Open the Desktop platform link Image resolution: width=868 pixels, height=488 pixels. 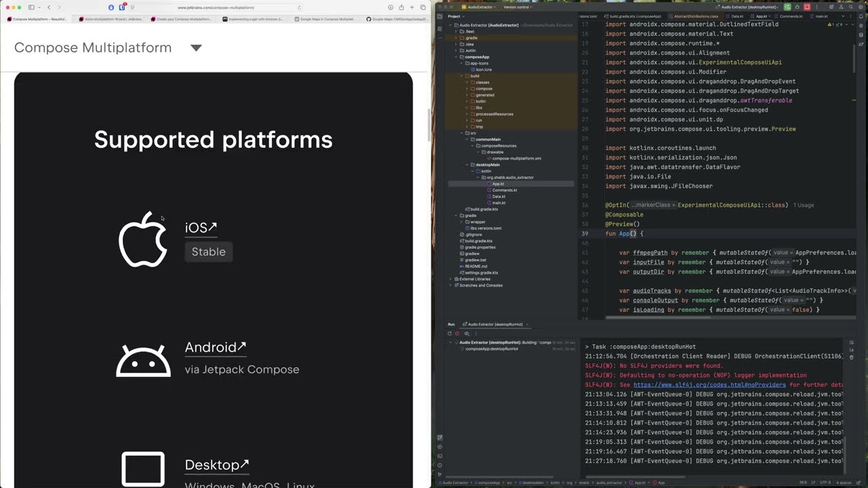point(216,465)
